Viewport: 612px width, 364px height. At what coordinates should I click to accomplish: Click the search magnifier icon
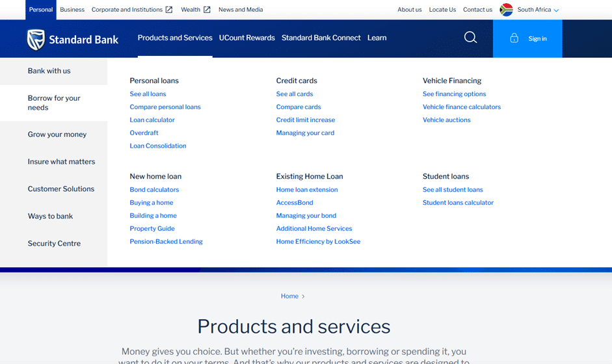[470, 38]
